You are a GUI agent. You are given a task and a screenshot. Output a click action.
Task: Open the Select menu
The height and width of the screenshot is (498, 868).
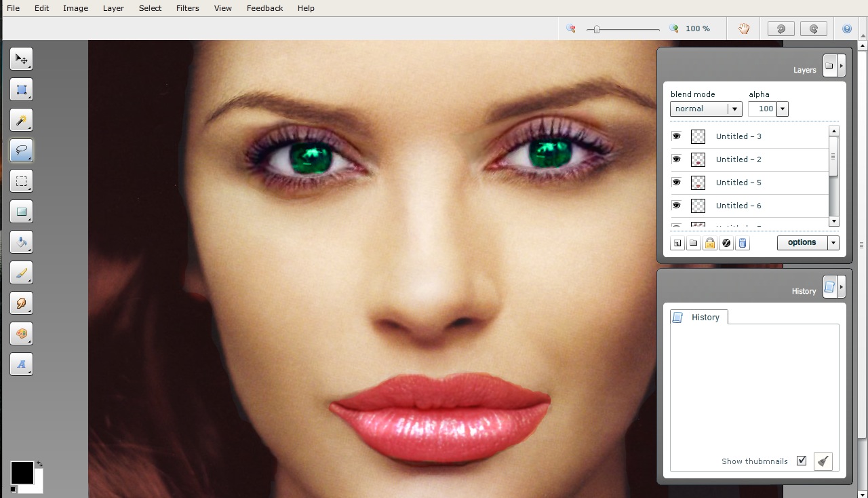[x=150, y=8]
